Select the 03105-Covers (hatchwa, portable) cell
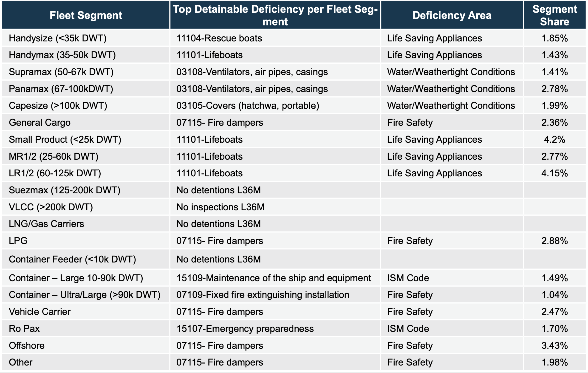 248,105
